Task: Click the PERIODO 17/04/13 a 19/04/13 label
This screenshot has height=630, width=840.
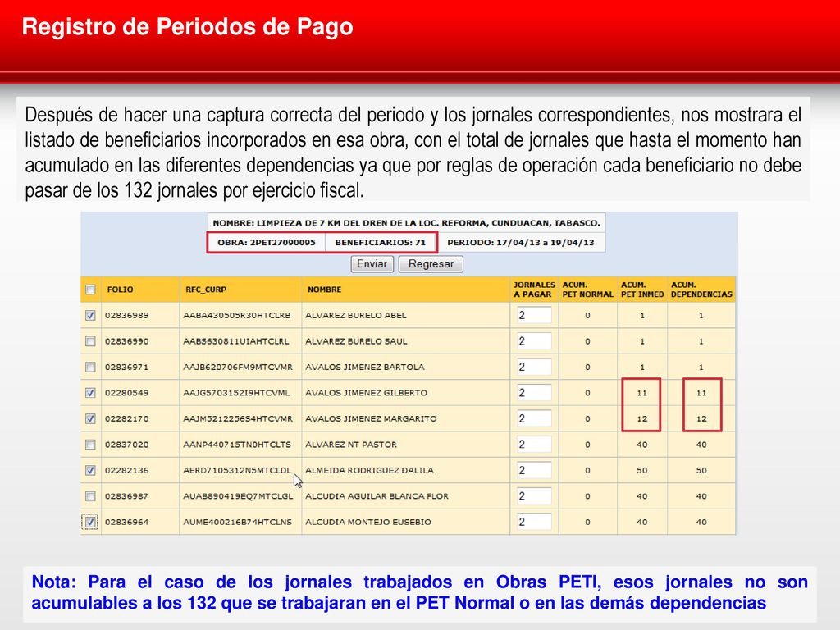Action: pyautogui.click(x=521, y=243)
